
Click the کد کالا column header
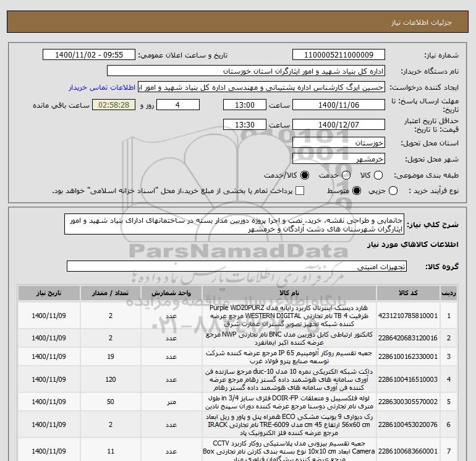[x=408, y=293]
